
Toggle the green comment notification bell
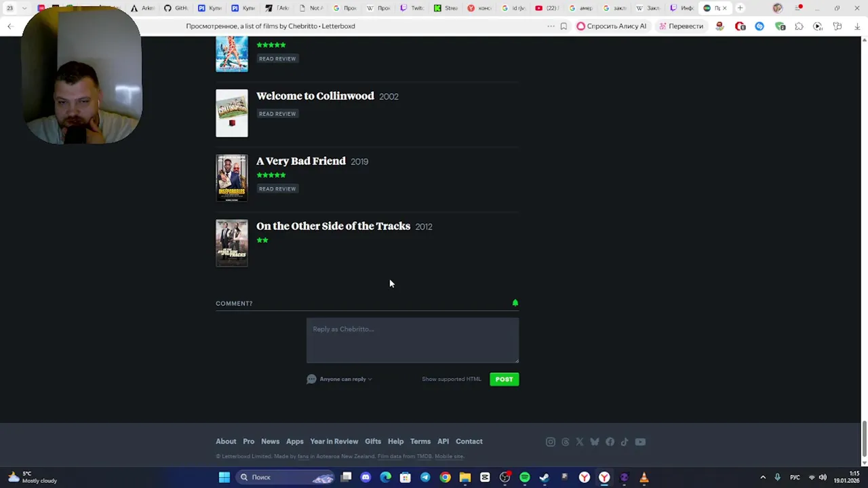click(x=515, y=303)
